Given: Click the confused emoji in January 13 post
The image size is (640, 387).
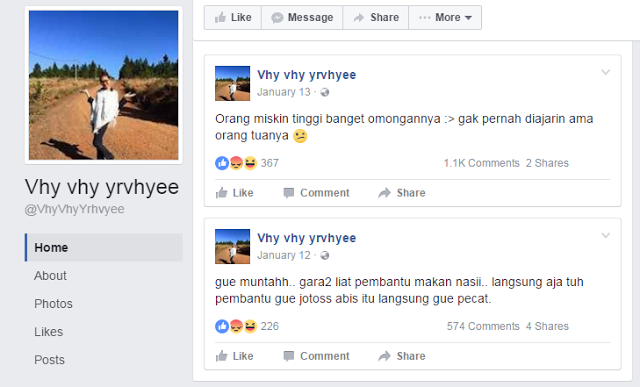Looking at the screenshot, I should pyautogui.click(x=300, y=136).
